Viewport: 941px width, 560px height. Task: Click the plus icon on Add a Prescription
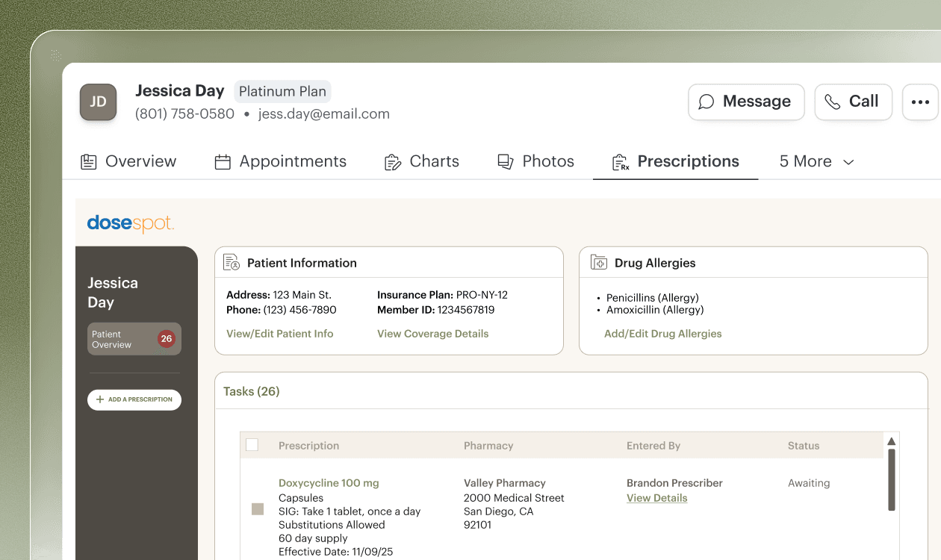100,399
